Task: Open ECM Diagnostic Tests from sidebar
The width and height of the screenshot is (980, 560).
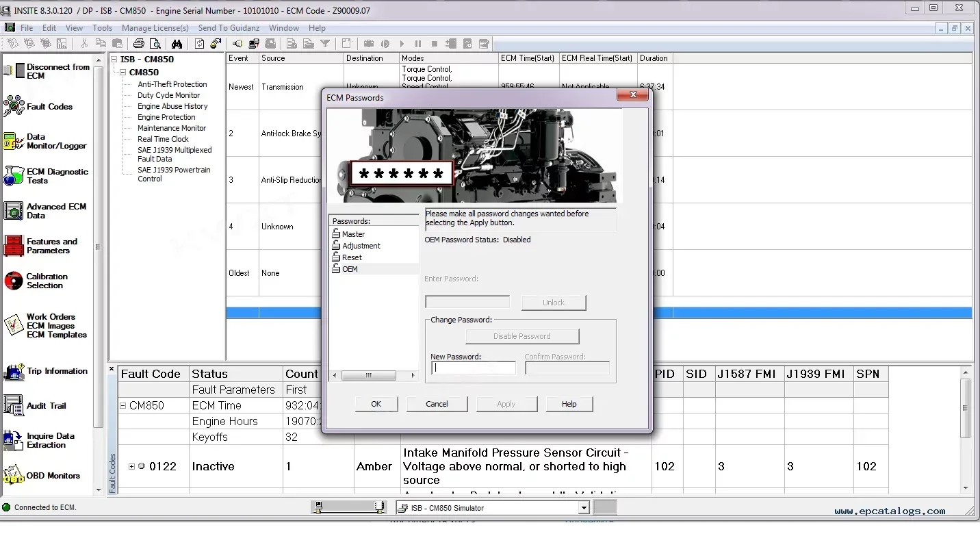Action: tap(14, 177)
